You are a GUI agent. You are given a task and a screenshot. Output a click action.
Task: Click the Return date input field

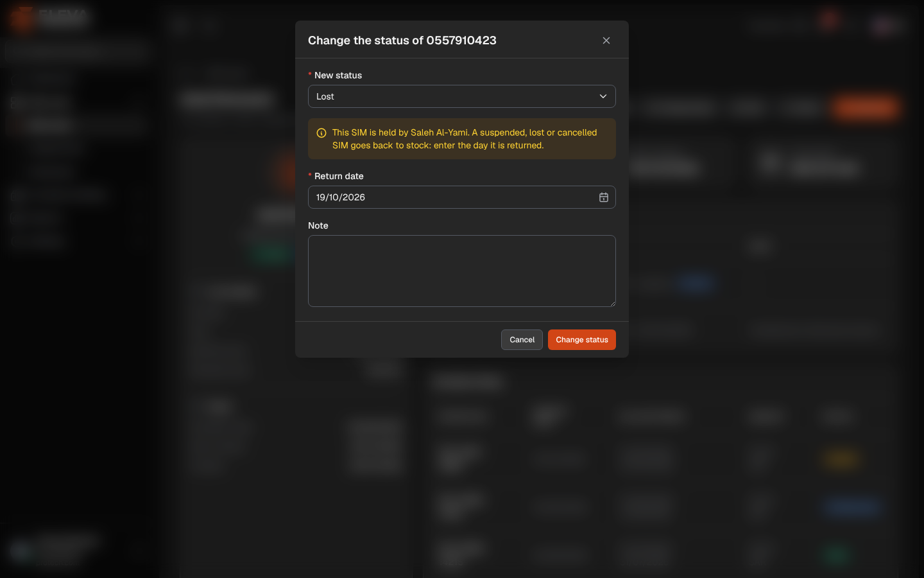(462, 197)
